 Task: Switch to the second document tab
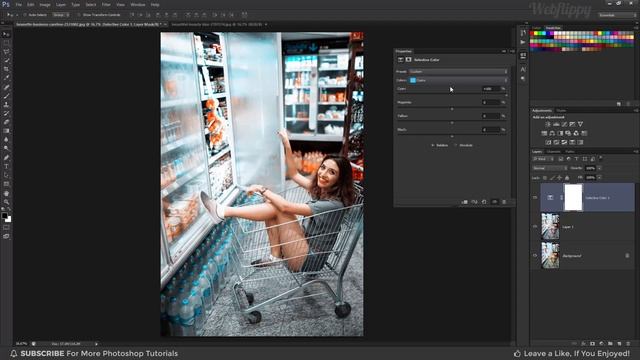(x=216, y=24)
